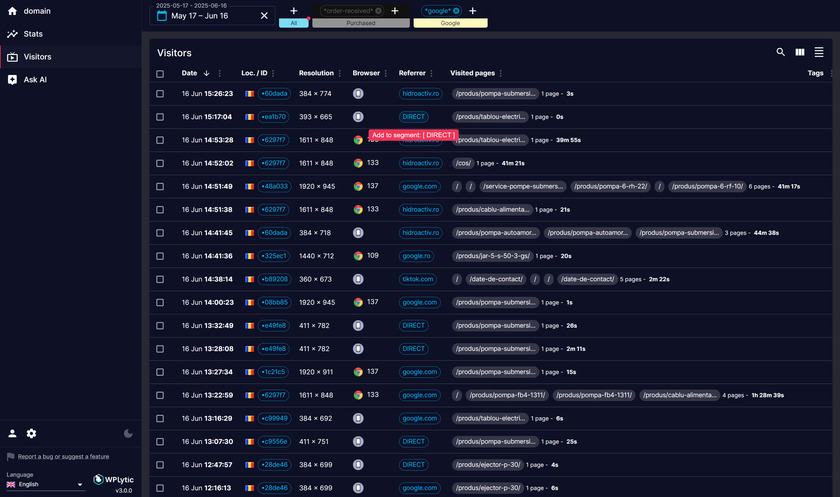
Task: Select the 16 Jun 14:51:49 visitor checkbox
Action: pyautogui.click(x=160, y=186)
